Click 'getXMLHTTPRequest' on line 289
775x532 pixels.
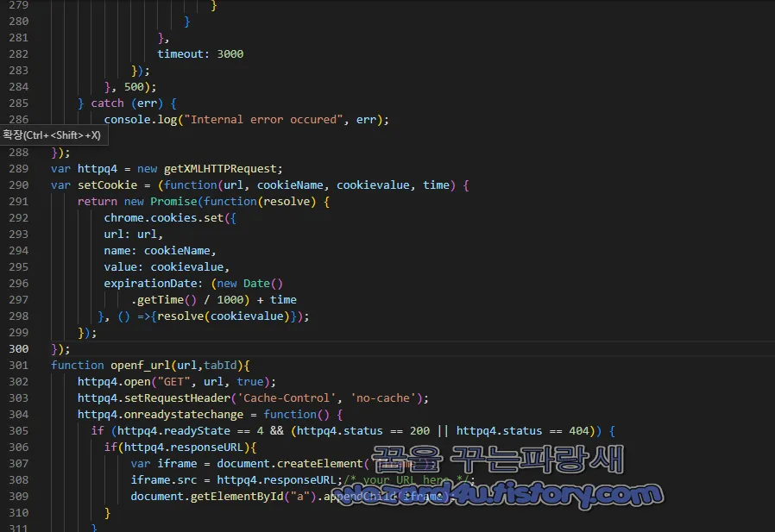(220, 168)
